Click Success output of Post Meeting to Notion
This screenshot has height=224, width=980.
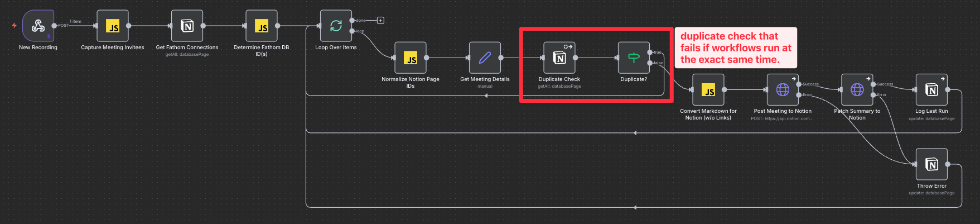pyautogui.click(x=799, y=84)
